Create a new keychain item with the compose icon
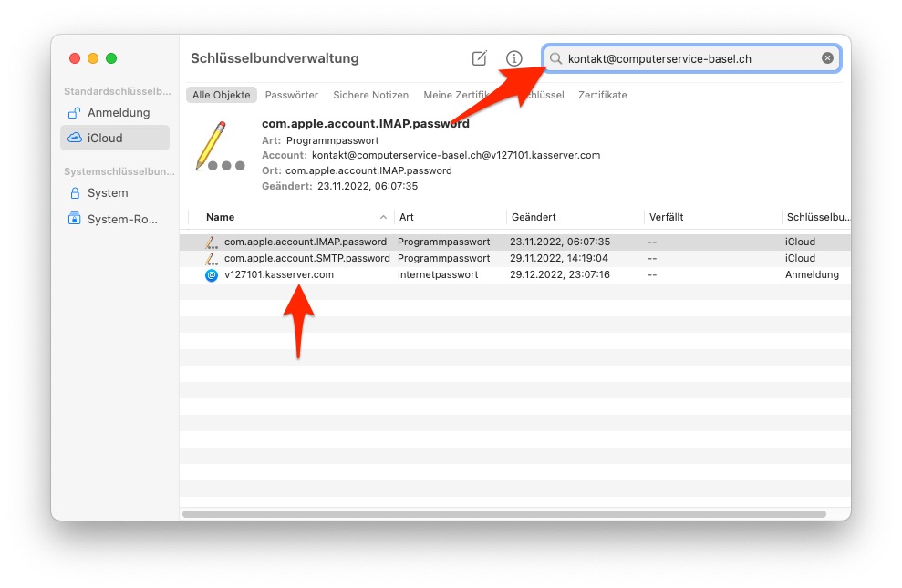The image size is (902, 588). (x=479, y=58)
